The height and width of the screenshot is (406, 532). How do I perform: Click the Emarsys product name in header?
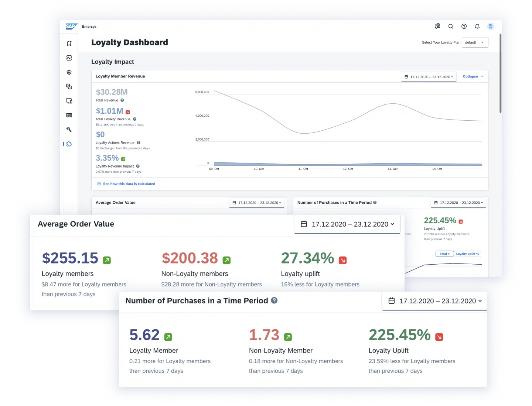(x=89, y=27)
